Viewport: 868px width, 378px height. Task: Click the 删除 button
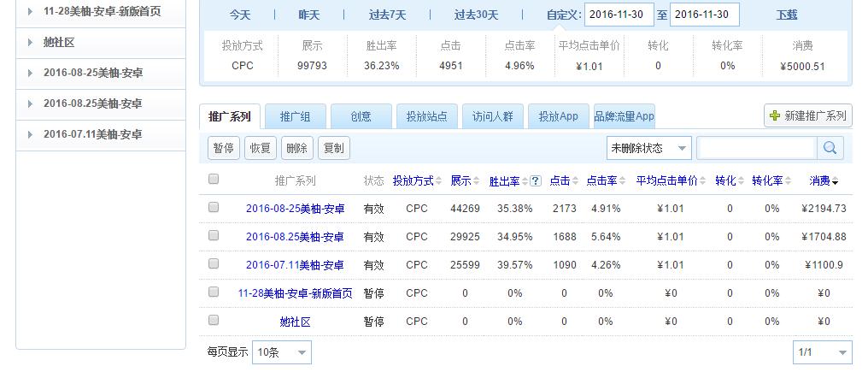click(297, 148)
